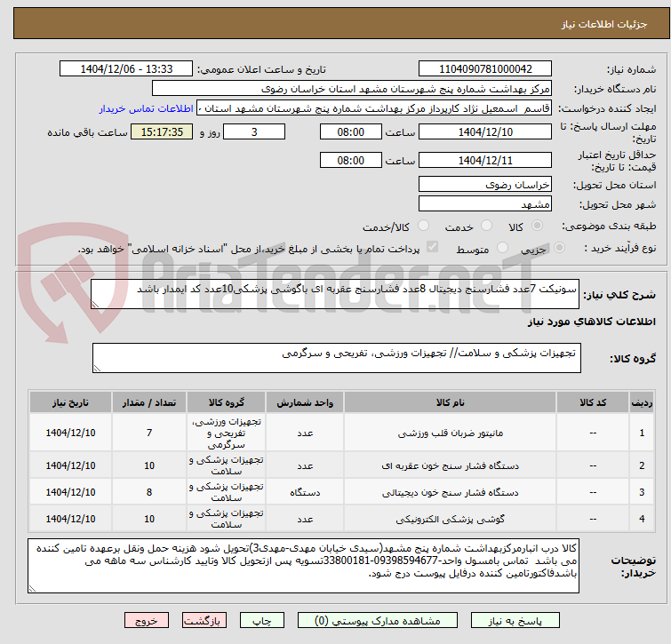Click the اطلاعات کالاهای مورد نیاز heading

[591, 322]
